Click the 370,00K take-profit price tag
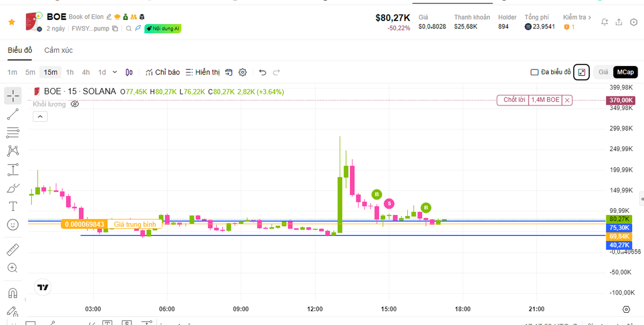Screen dimensions: 644x325 620,100
